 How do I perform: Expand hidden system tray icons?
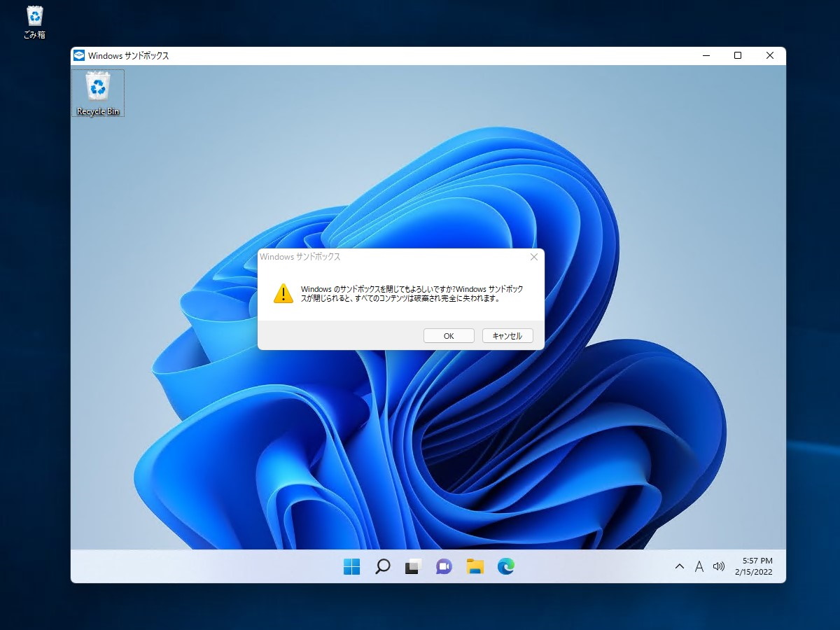(x=680, y=566)
